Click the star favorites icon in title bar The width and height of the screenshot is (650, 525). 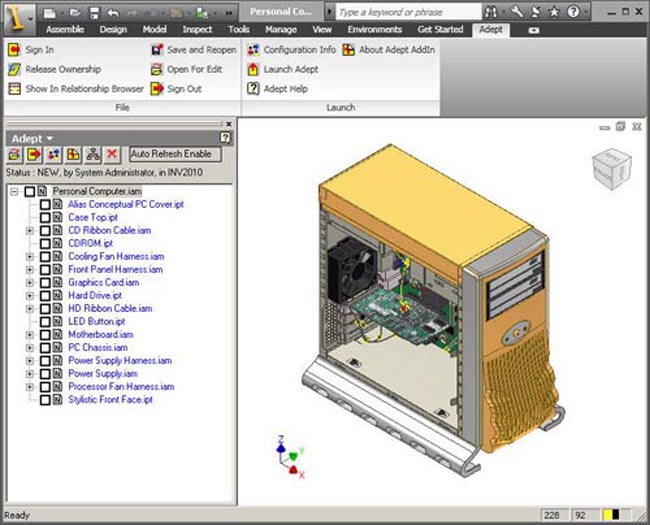point(554,12)
